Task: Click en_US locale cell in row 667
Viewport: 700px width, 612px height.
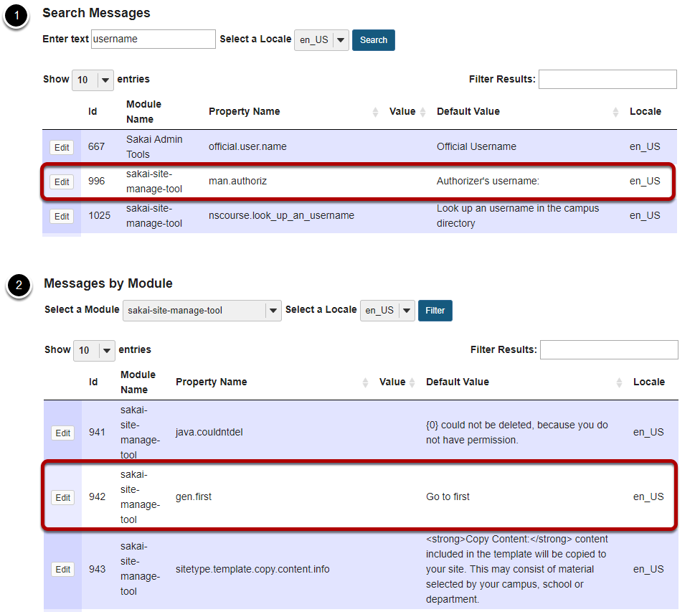Action: 645,146
